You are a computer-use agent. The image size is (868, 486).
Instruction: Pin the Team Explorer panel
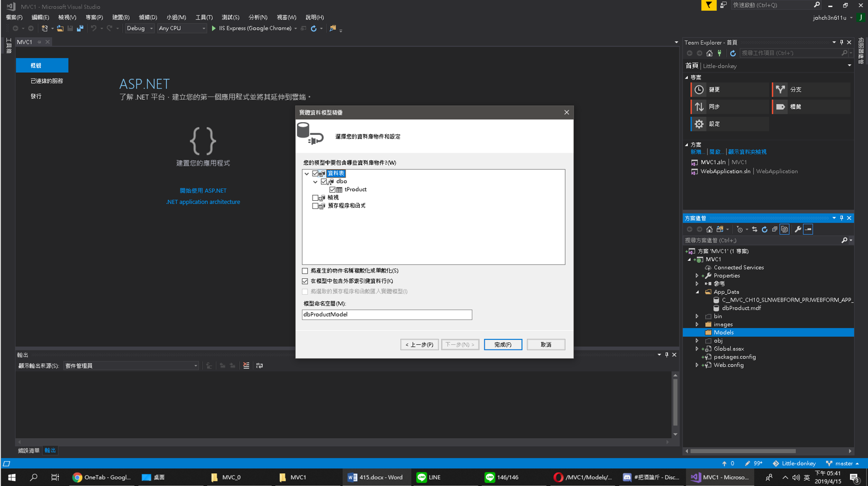pos(841,42)
